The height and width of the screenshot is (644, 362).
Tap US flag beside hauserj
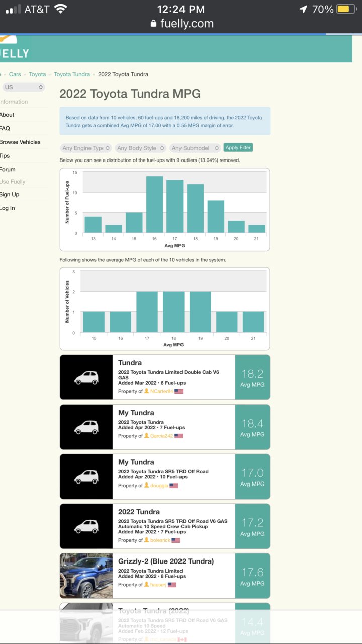pyautogui.click(x=172, y=585)
